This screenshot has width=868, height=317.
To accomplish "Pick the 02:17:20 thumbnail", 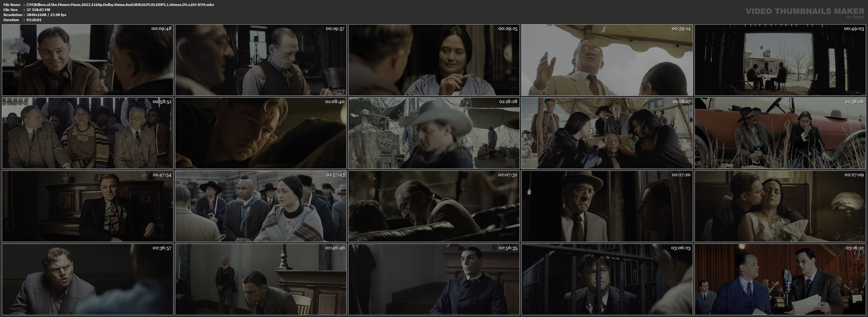I will (x=607, y=206).
